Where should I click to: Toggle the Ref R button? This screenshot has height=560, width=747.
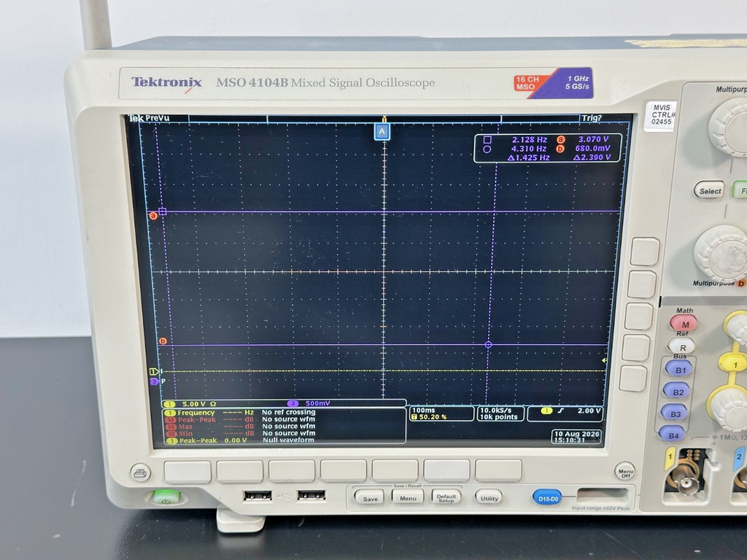point(681,347)
